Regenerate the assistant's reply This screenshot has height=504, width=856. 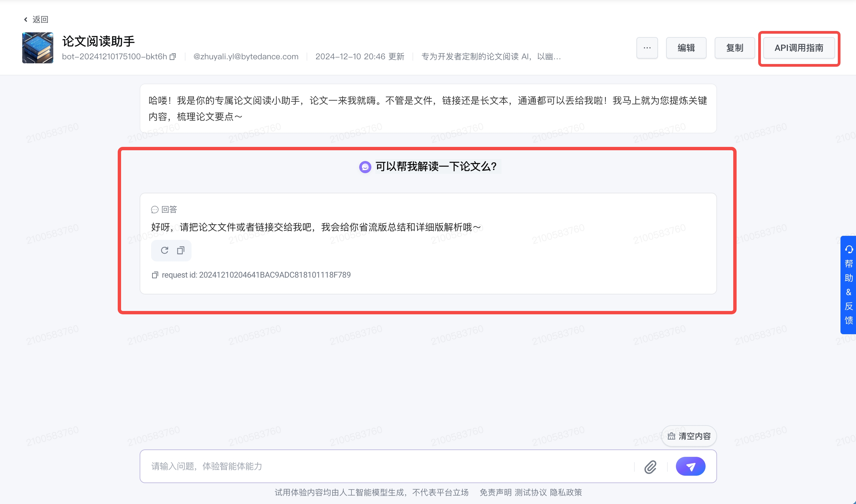click(164, 250)
